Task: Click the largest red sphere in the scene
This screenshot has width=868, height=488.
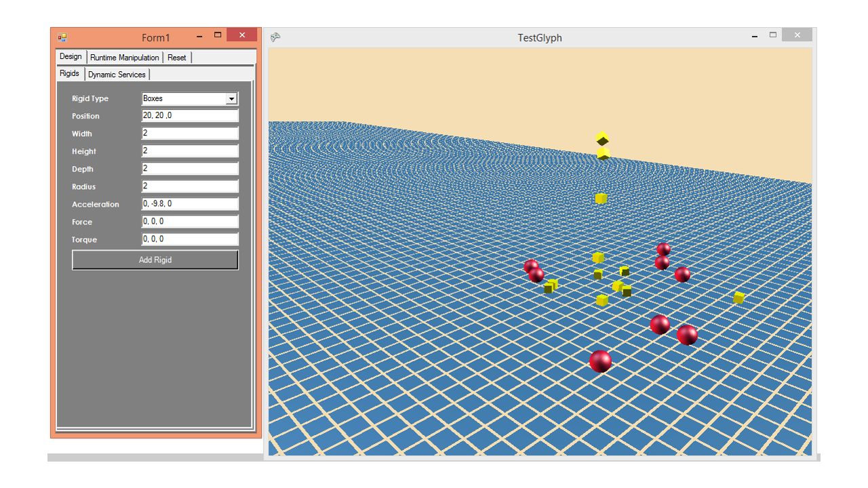Action: click(600, 360)
